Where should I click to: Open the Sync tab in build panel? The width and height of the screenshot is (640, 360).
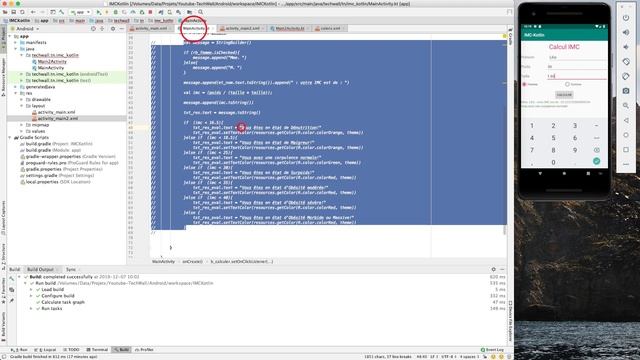[x=71, y=269]
